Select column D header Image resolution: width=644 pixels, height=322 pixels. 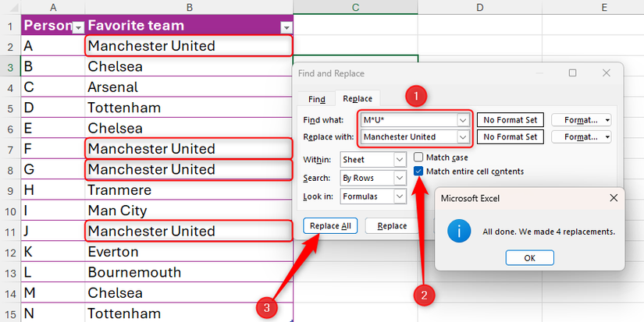click(480, 7)
